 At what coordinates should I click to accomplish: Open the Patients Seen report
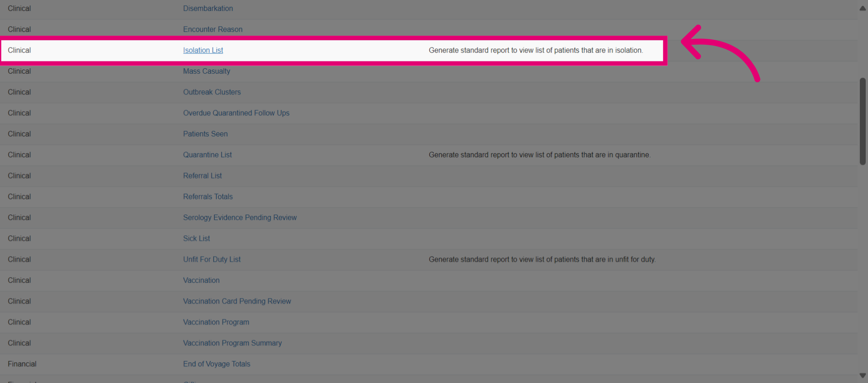(x=205, y=134)
